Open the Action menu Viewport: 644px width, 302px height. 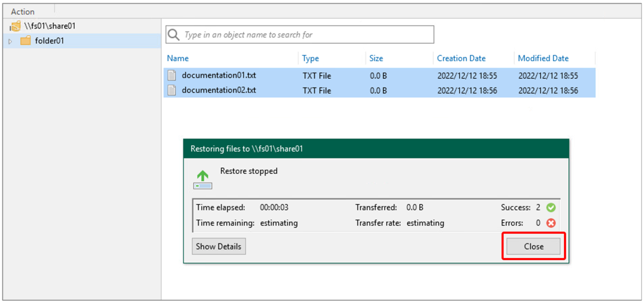click(x=23, y=11)
